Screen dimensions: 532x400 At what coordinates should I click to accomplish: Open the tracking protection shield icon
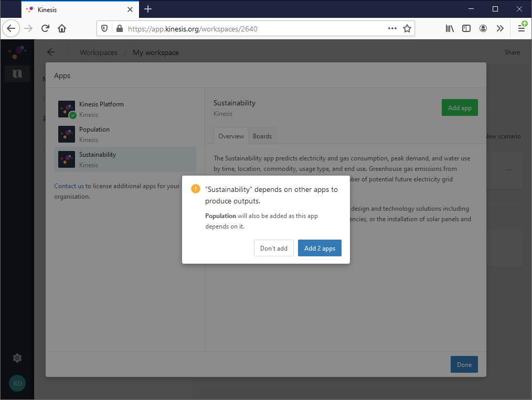[x=104, y=28]
